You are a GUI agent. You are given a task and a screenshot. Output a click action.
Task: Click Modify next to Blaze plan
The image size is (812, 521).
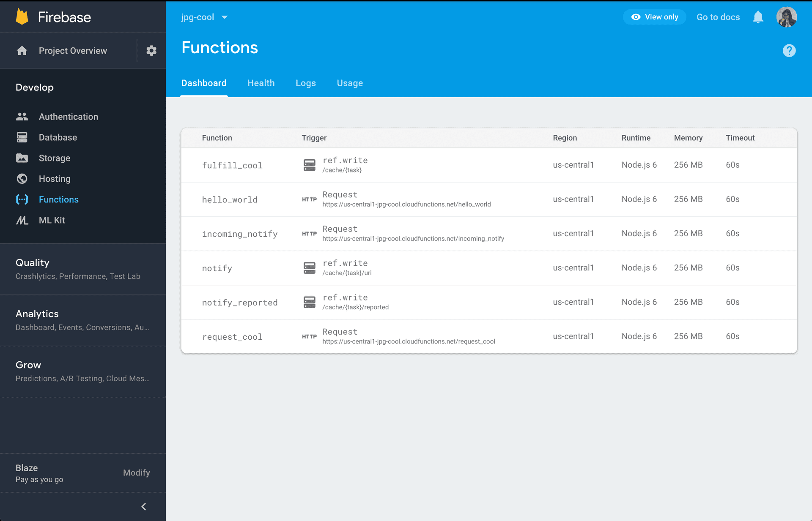click(x=136, y=473)
